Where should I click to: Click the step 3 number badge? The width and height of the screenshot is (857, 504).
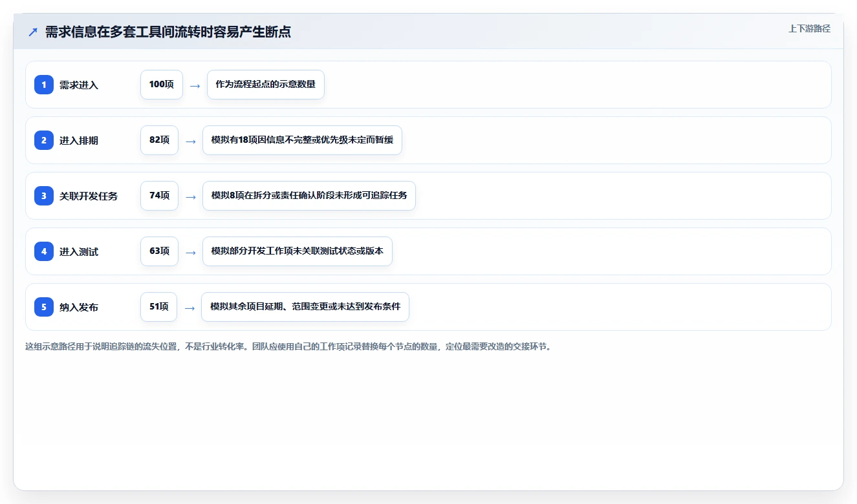pos(44,196)
